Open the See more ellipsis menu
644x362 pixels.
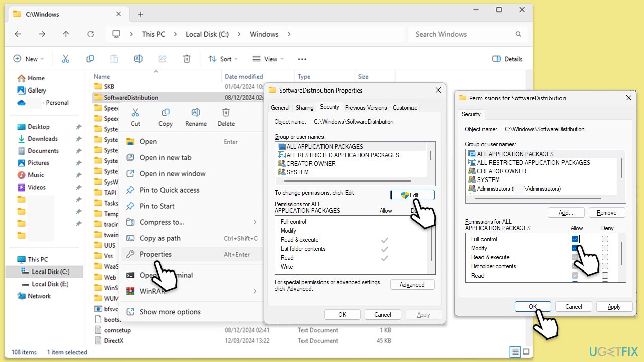(x=302, y=59)
